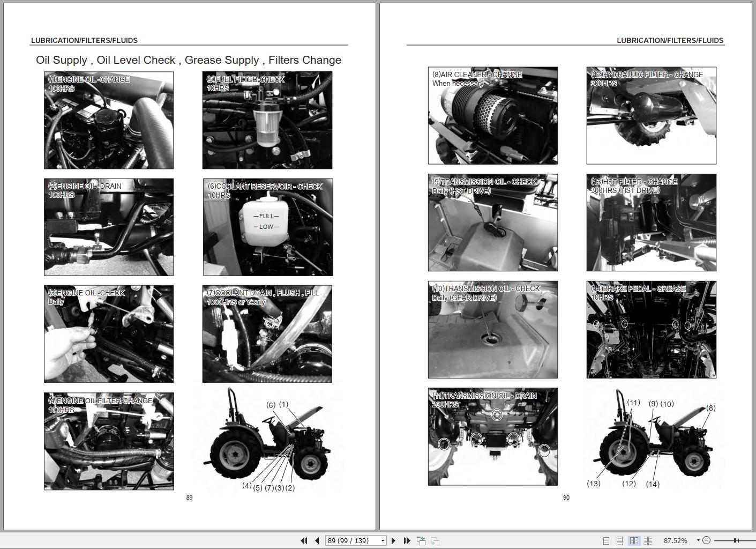Click the go to next view icon
Viewport: 756px width, 549px height.
click(x=435, y=540)
